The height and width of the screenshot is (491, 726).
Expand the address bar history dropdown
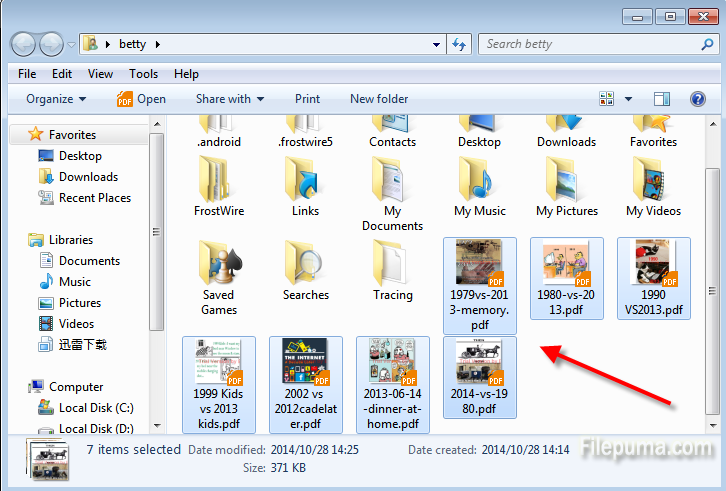436,44
